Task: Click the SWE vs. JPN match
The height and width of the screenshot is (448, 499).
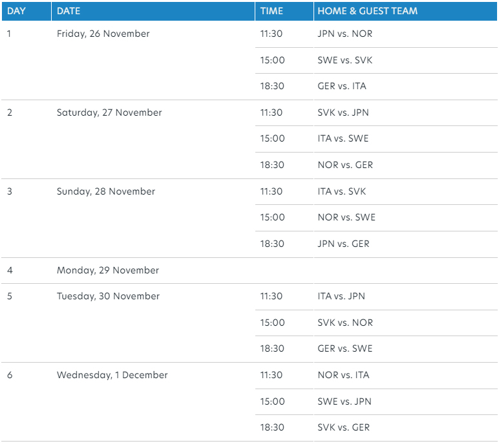Action: coord(344,401)
